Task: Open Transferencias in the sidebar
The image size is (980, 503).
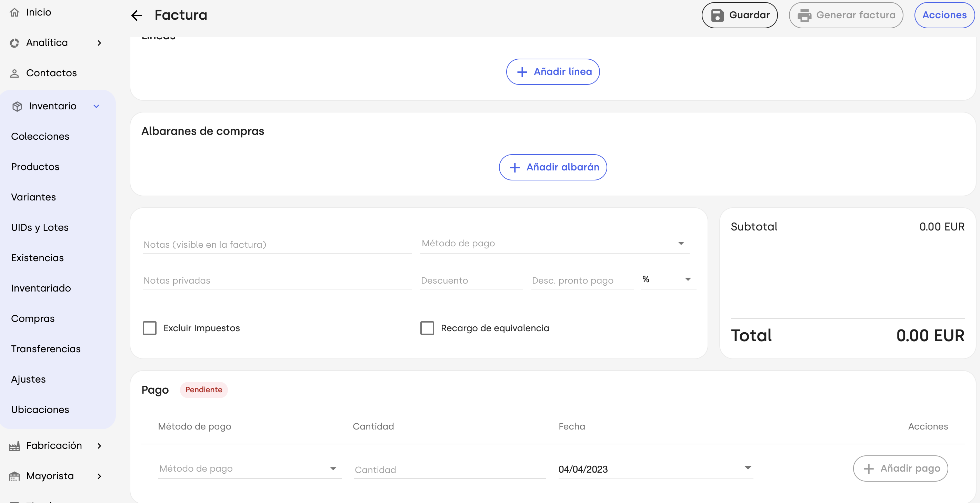Action: pyautogui.click(x=46, y=349)
